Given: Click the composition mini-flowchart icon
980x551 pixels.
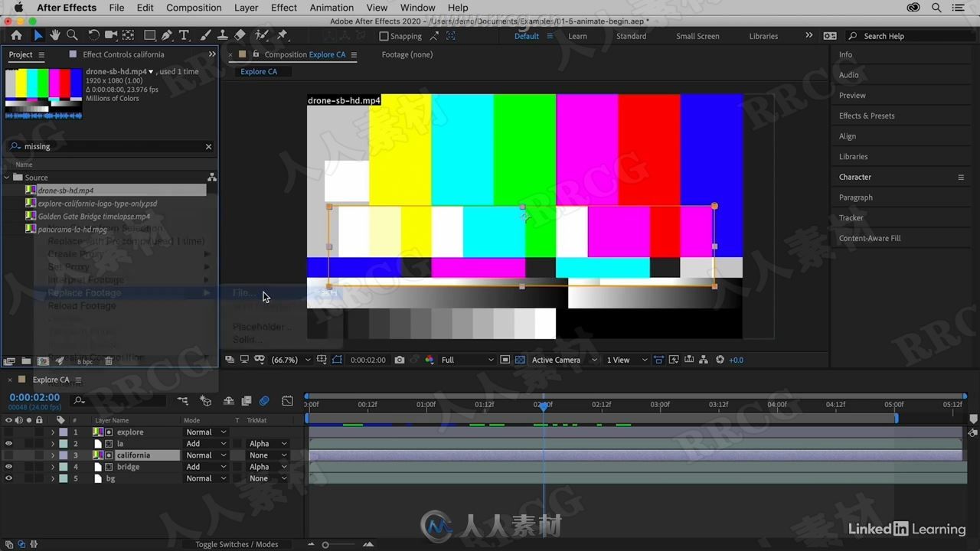Looking at the screenshot, I should click(183, 401).
